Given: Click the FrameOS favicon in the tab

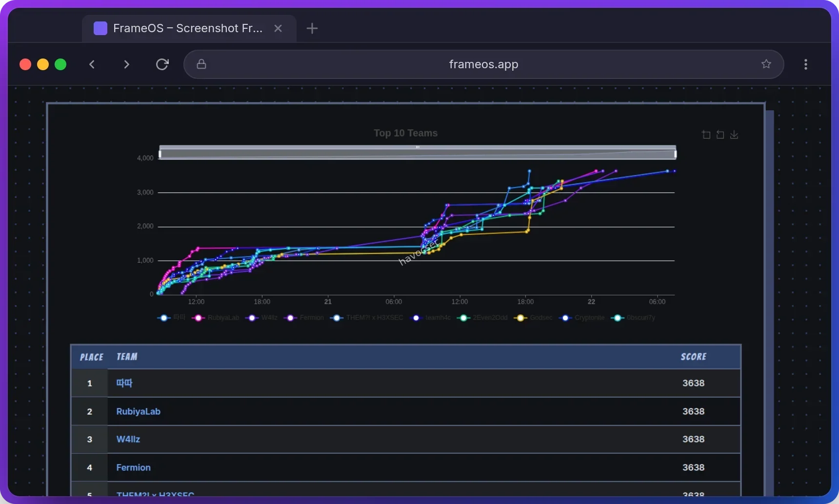Looking at the screenshot, I should click(100, 28).
